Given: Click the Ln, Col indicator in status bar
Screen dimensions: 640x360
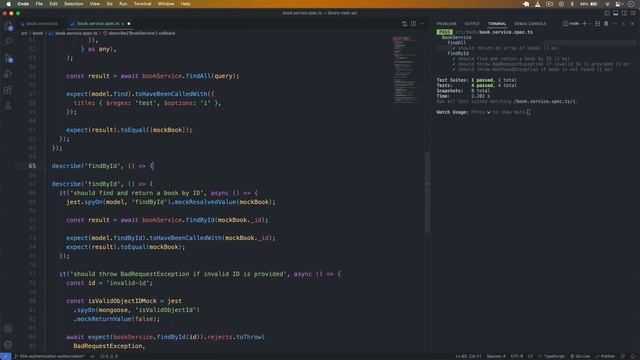Looking at the screenshot, I should (x=469, y=356).
